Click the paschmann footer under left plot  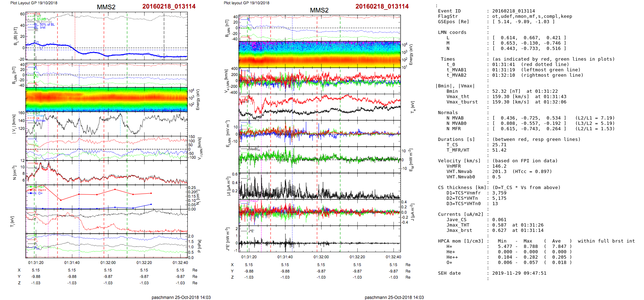tap(181, 297)
